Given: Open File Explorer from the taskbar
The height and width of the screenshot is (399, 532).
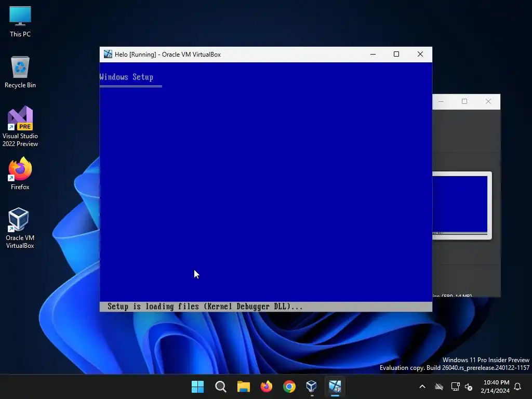Looking at the screenshot, I should (243, 387).
